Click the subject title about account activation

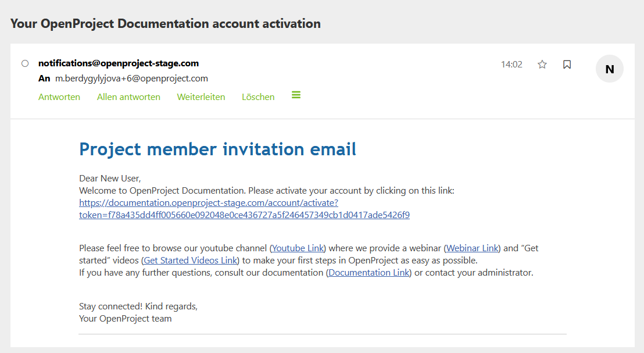pyautogui.click(x=164, y=23)
